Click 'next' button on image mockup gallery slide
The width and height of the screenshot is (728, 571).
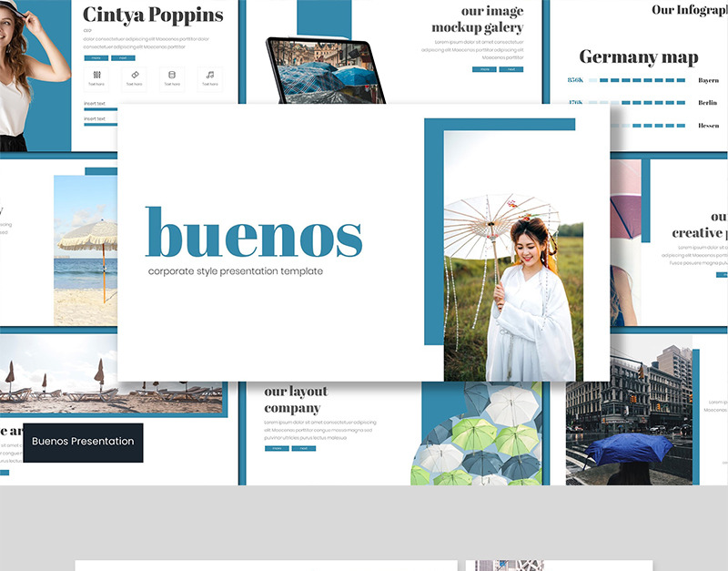point(511,69)
